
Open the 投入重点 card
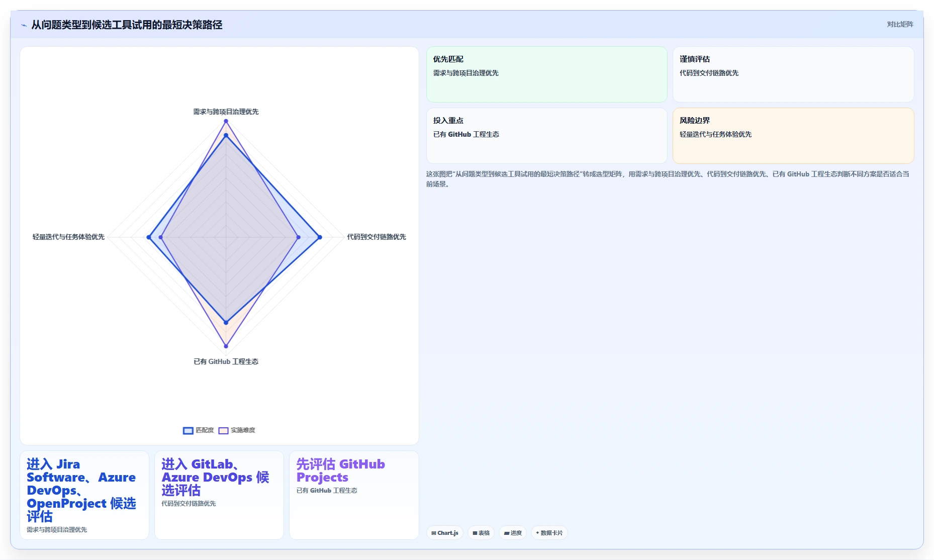(x=547, y=136)
